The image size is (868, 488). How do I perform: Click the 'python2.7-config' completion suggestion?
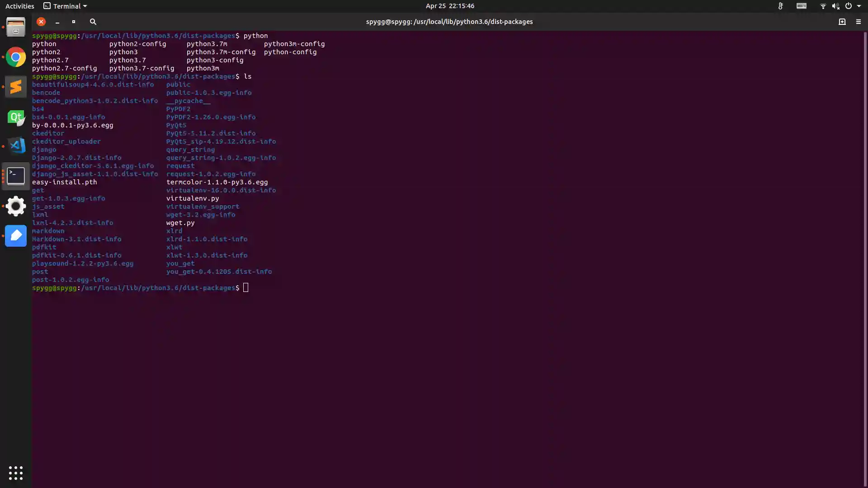[65, 68]
